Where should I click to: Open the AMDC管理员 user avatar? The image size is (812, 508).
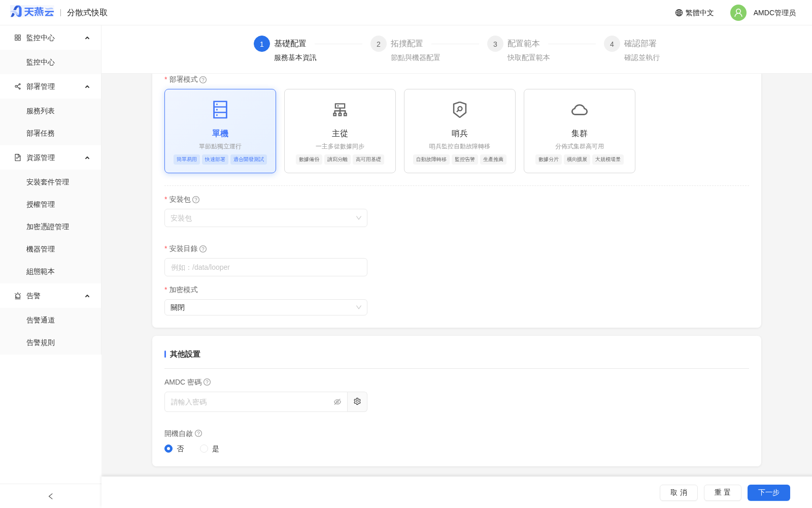[x=738, y=13]
